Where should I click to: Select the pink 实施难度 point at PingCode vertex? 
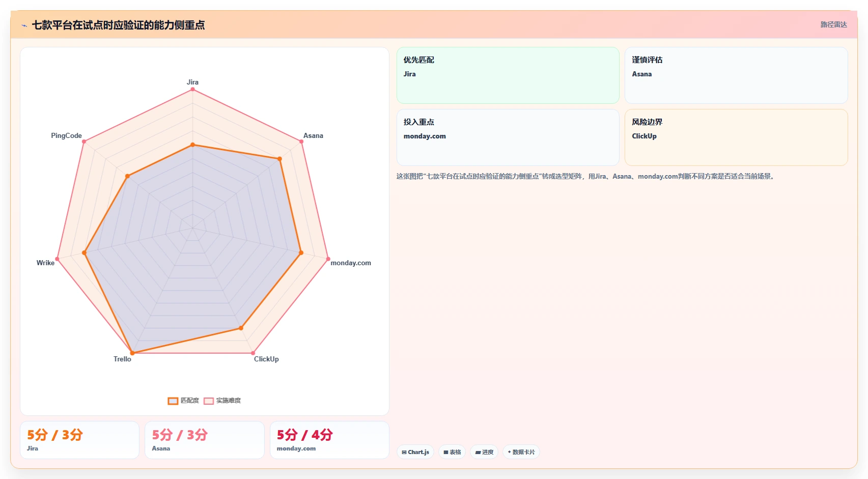pyautogui.click(x=84, y=142)
